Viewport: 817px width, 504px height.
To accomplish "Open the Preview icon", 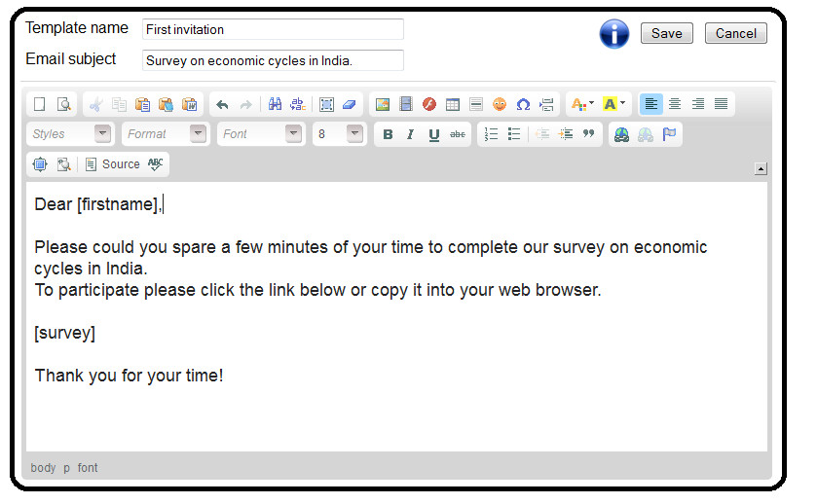I will click(63, 104).
